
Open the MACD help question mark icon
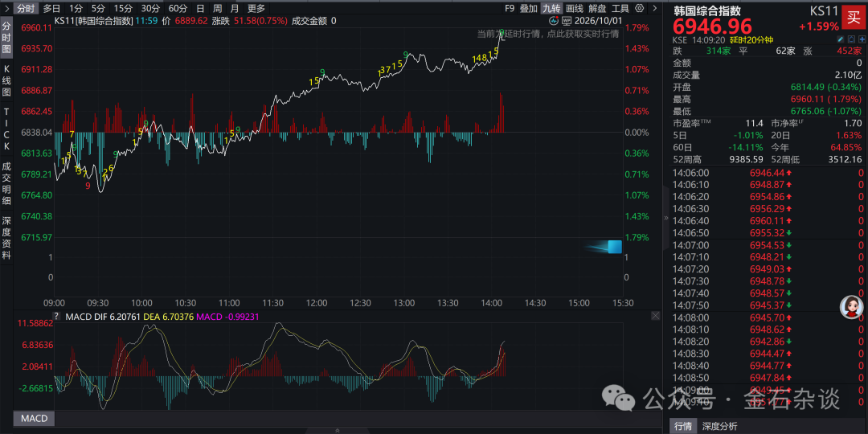(56, 316)
